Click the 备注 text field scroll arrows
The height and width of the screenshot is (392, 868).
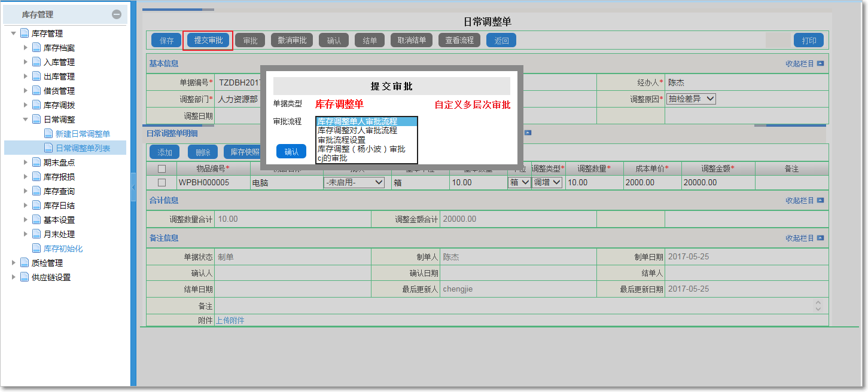[x=818, y=305]
